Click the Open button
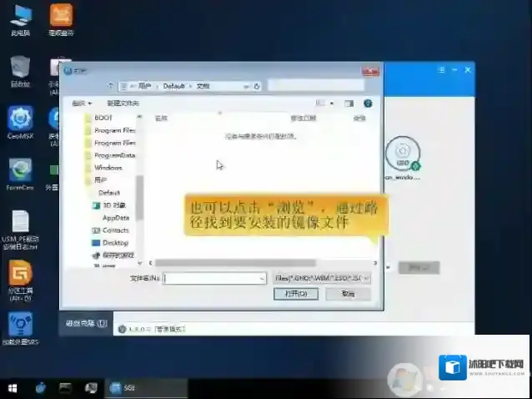 (x=295, y=294)
